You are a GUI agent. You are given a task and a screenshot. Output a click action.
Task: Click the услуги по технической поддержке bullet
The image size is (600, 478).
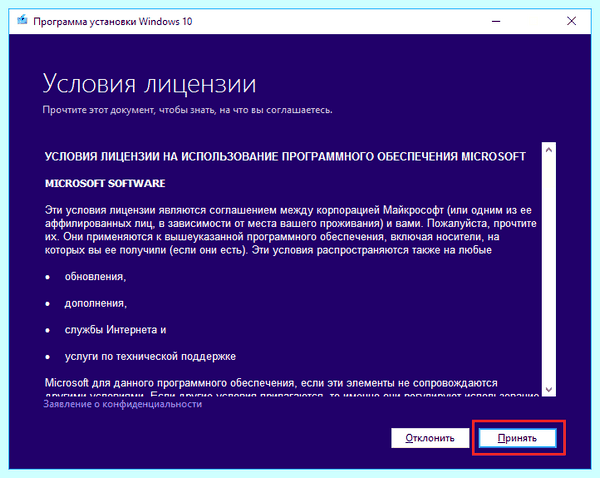pos(150,357)
